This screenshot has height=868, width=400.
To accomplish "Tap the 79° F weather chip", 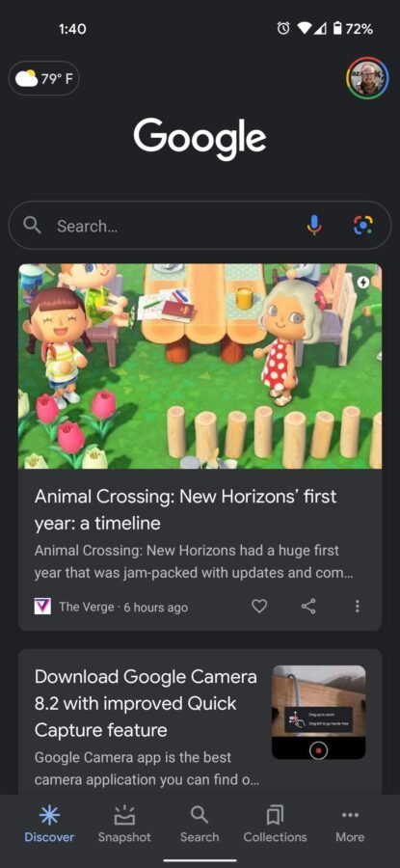I will tap(43, 79).
